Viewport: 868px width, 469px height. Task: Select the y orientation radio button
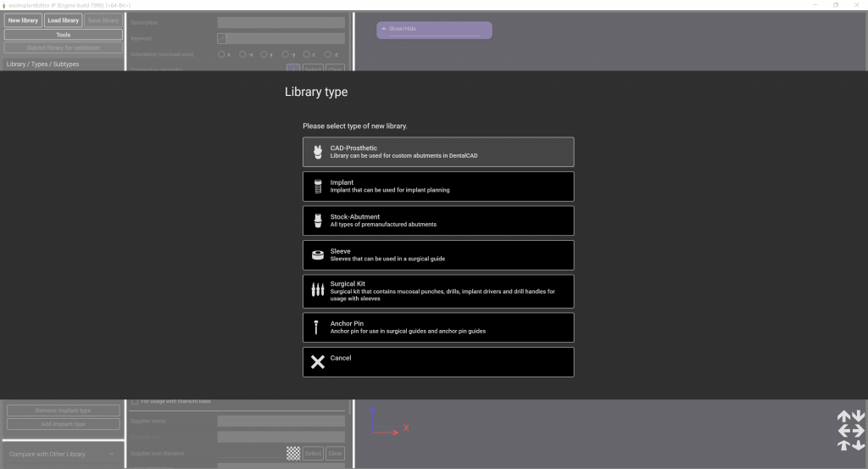tap(264, 54)
